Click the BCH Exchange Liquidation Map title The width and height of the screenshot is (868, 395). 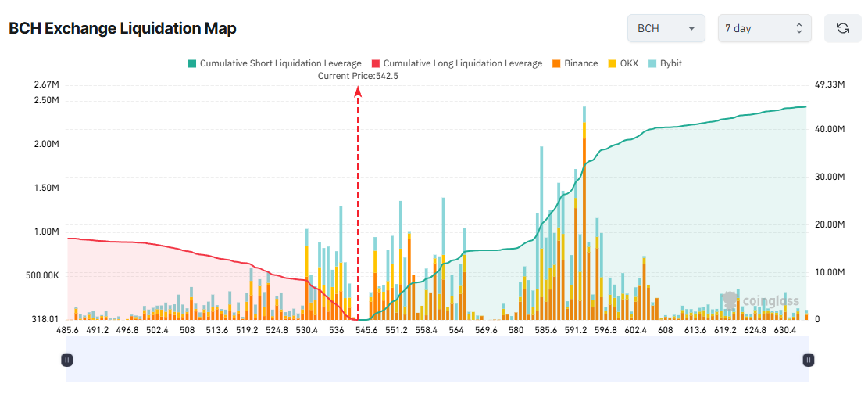click(123, 28)
